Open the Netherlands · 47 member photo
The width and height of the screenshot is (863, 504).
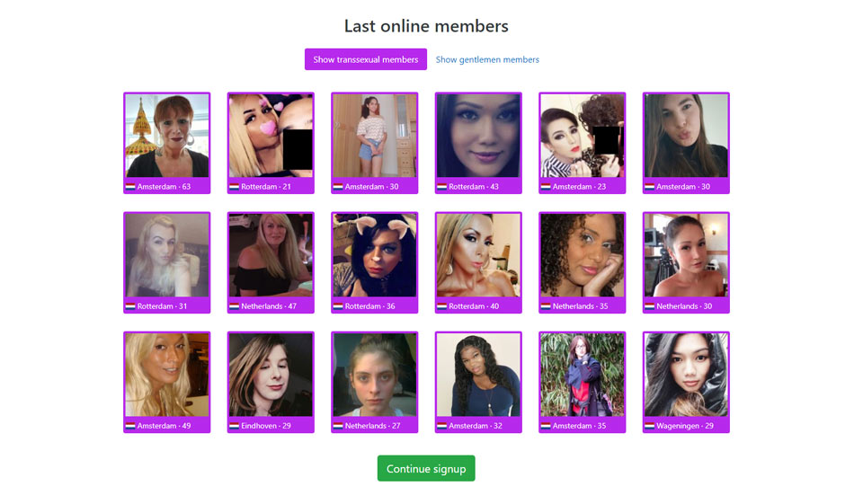click(x=271, y=262)
